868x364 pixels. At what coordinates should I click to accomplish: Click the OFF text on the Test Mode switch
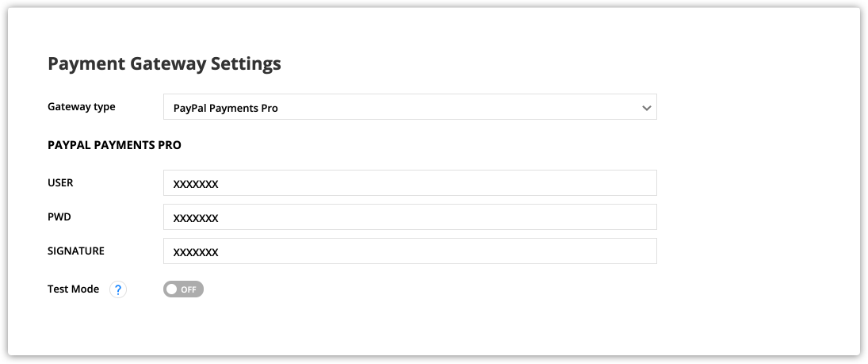click(x=189, y=289)
